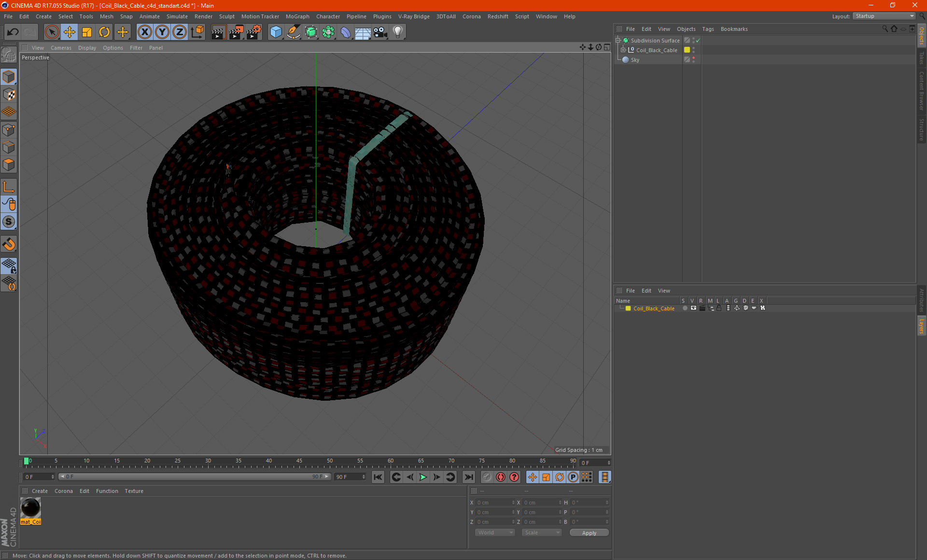Click yellow color swatch in Layers panel

628,308
